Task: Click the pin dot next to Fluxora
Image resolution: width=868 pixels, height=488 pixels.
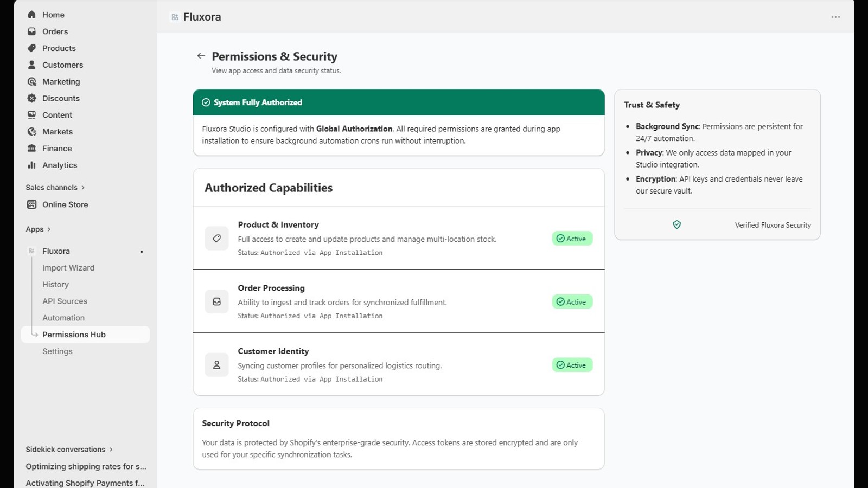Action: point(142,252)
